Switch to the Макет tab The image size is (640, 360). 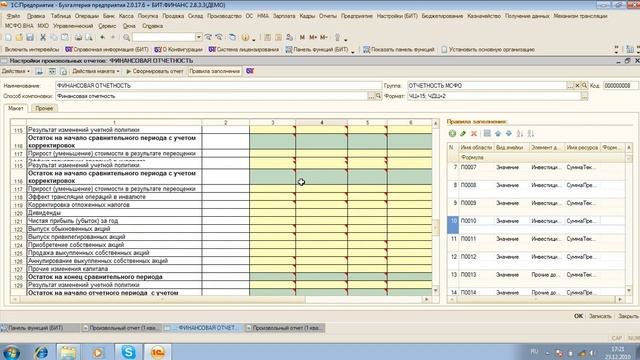pos(16,108)
